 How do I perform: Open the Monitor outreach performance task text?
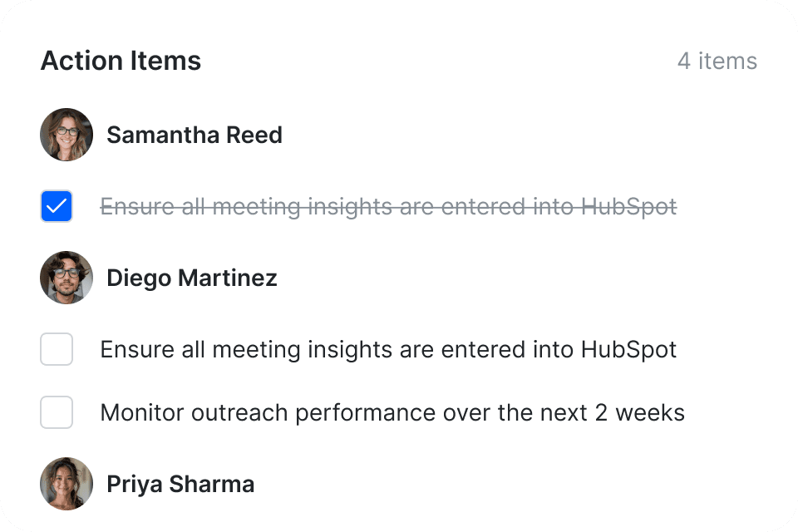click(392, 413)
